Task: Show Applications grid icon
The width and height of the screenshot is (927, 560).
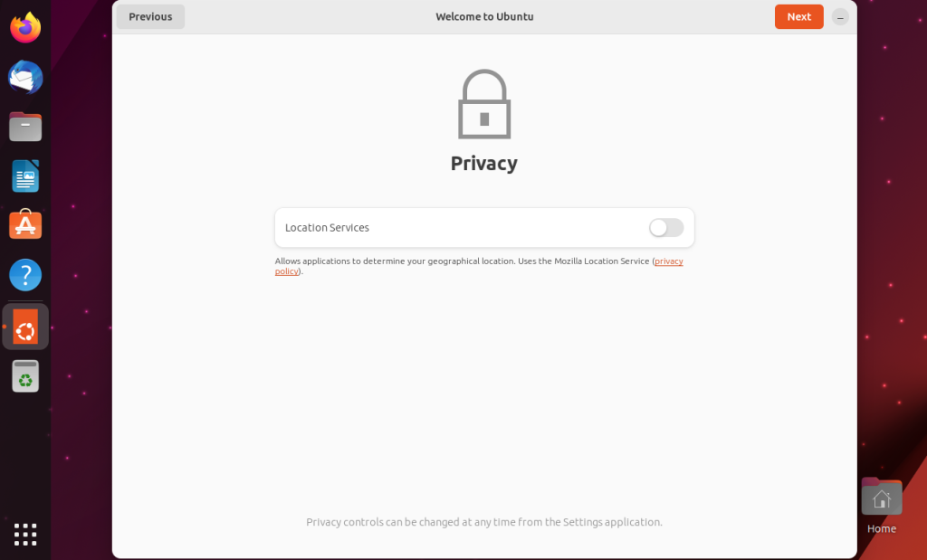Action: [x=25, y=534]
